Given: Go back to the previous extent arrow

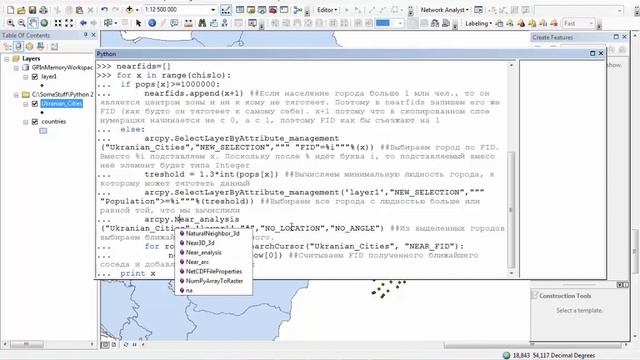Looking at the screenshot, I should pos(83,23).
